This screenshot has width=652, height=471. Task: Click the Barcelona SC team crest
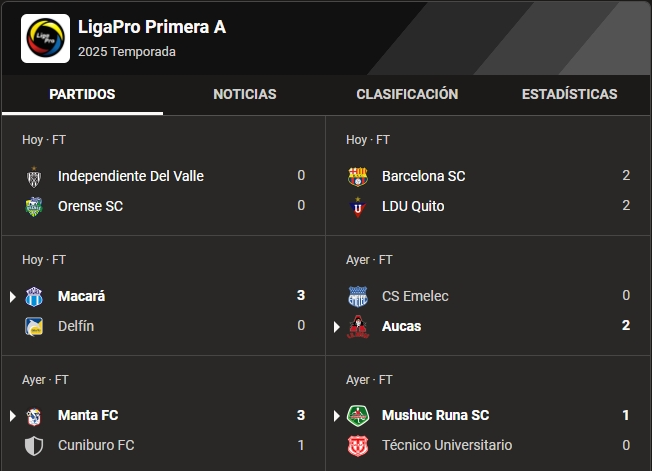coord(357,176)
